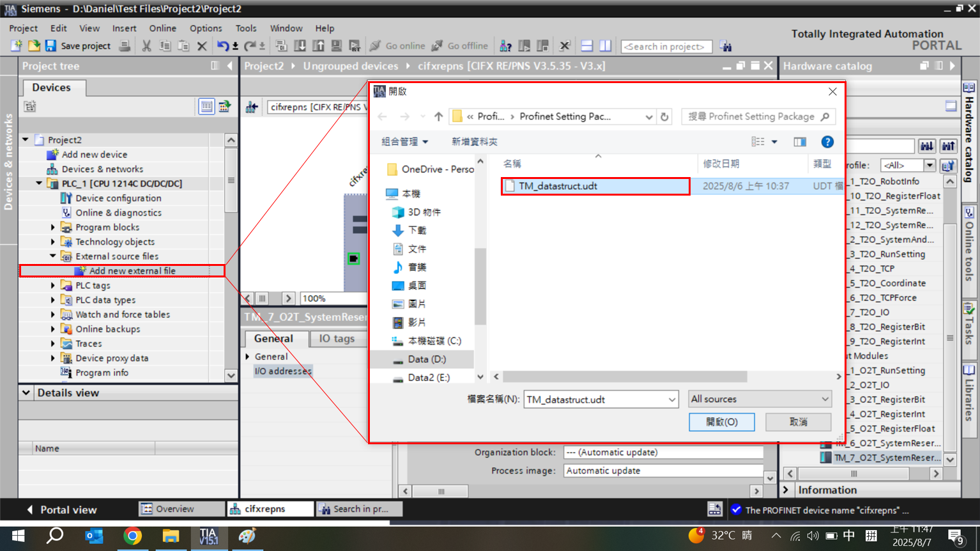980x551 pixels.
Task: Open the Options menu
Action: pos(206,28)
